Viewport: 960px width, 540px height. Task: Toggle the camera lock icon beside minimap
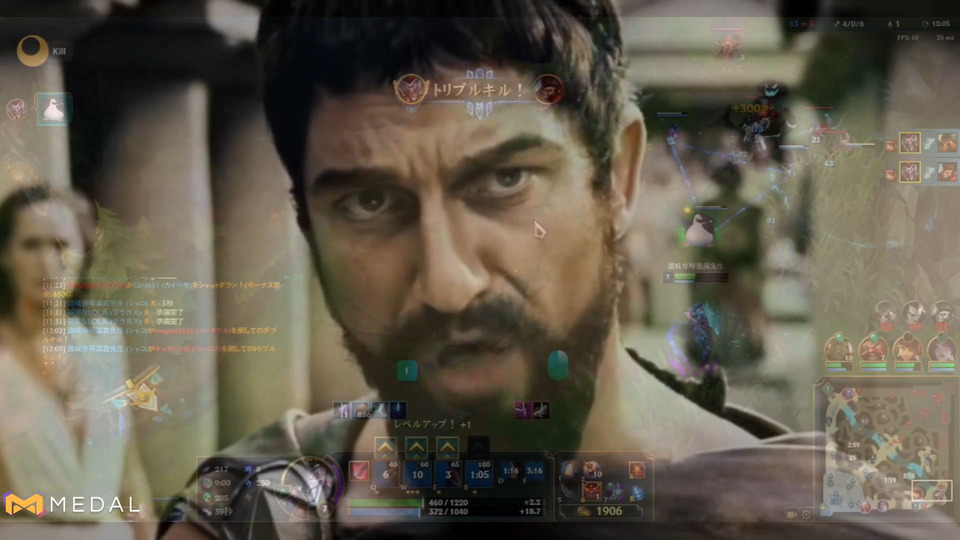coord(792,514)
